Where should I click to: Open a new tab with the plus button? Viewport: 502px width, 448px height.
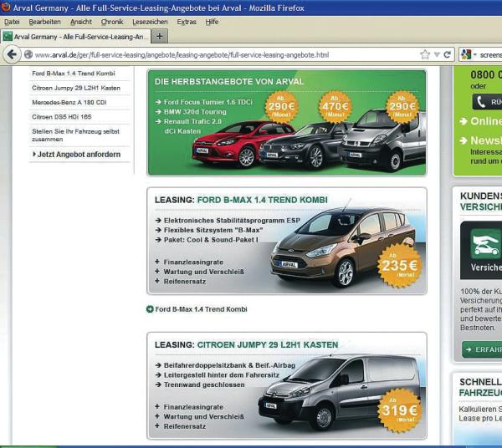pyautogui.click(x=160, y=37)
